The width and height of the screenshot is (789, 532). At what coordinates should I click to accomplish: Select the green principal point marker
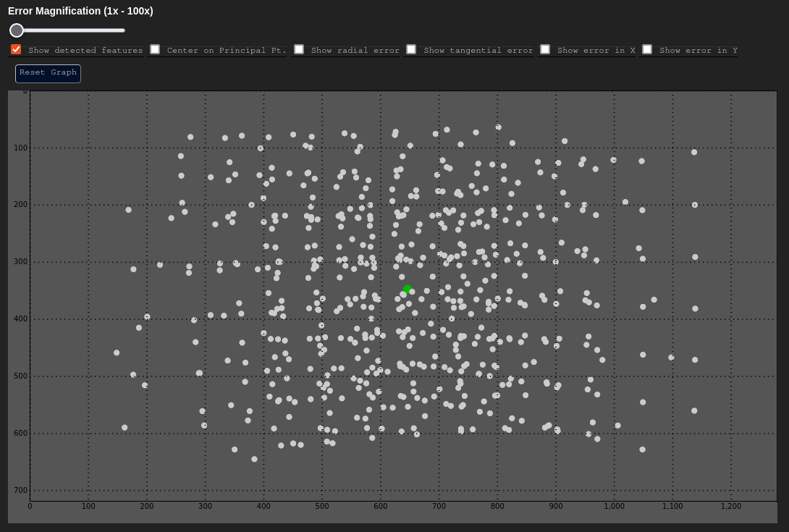click(407, 289)
